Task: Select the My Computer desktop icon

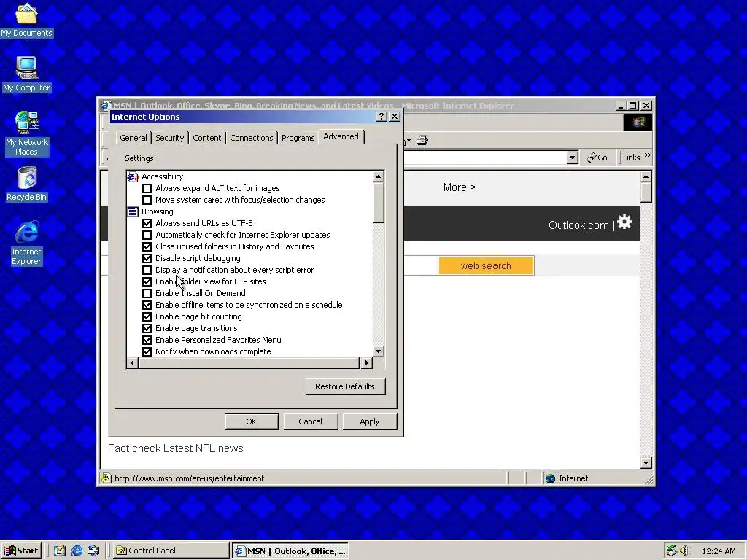Action: point(26,74)
